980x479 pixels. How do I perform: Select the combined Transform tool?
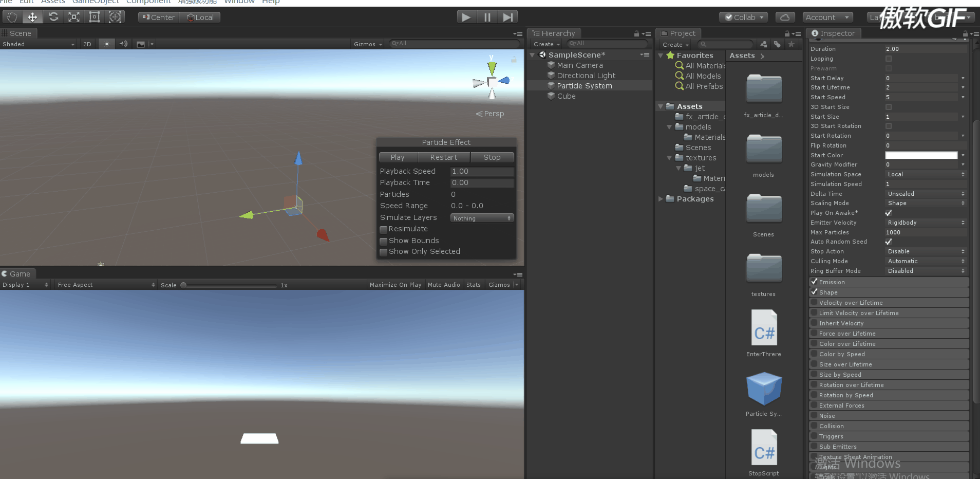(x=115, y=17)
